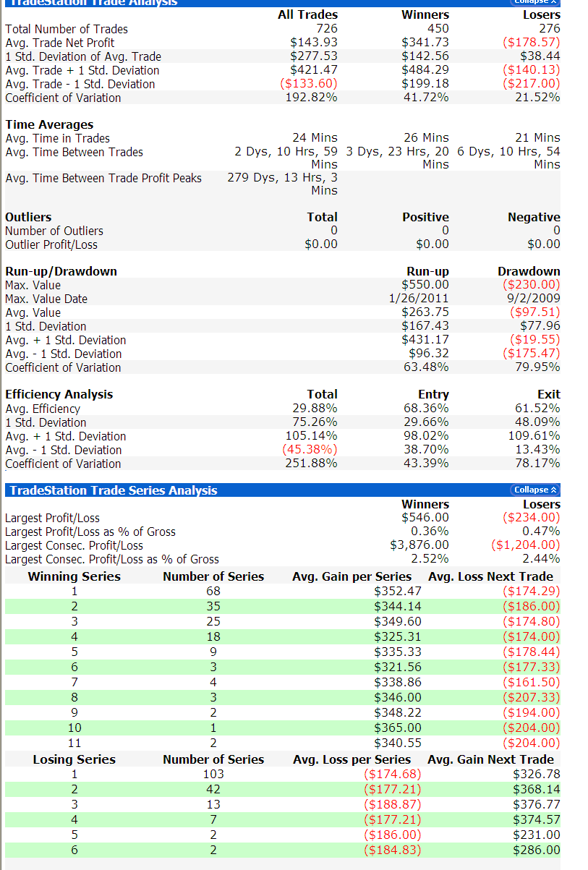This screenshot has width=588, height=870.
Task: Select the "Time Averages" heading
Action: click(x=49, y=124)
